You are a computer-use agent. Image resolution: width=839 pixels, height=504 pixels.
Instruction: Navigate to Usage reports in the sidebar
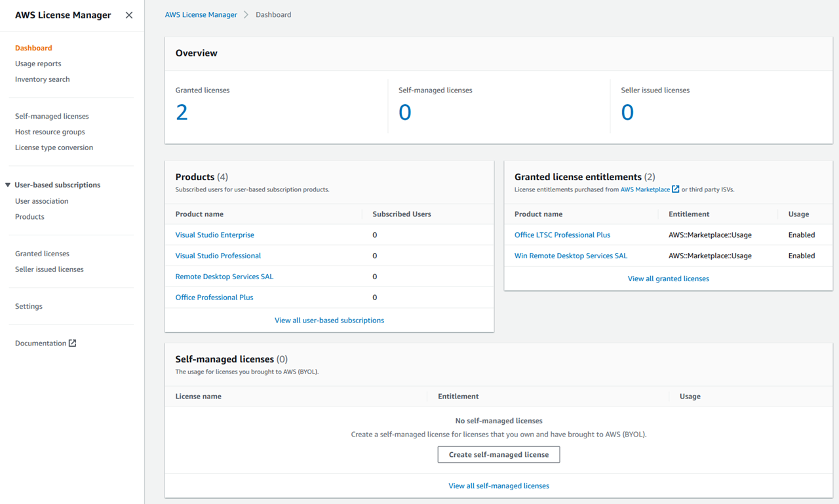pyautogui.click(x=38, y=63)
